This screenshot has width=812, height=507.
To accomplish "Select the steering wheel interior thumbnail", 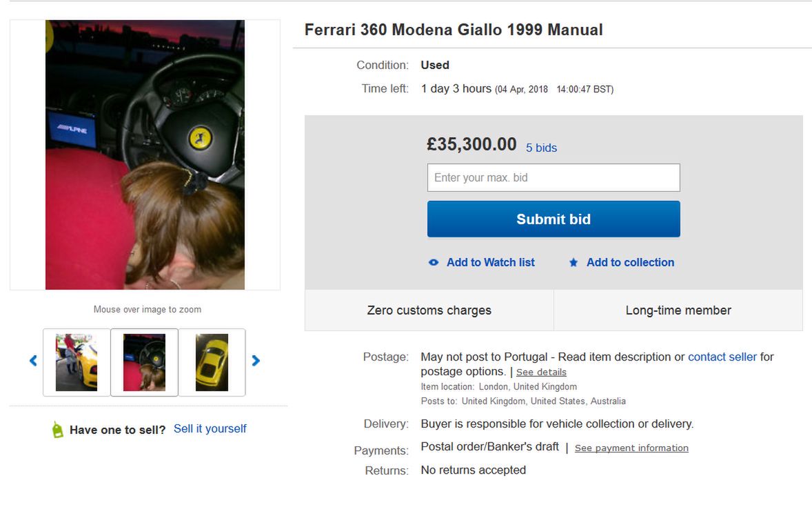I will click(145, 362).
